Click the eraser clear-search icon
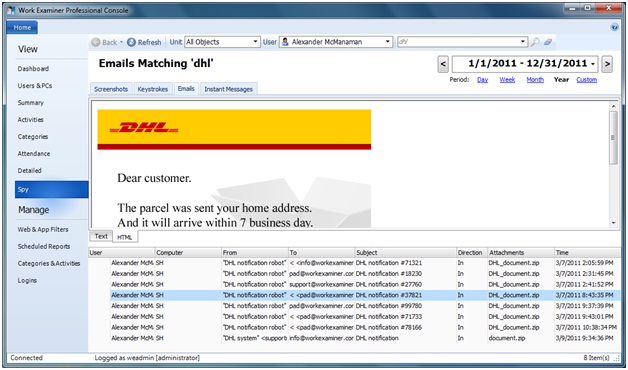 coord(548,42)
